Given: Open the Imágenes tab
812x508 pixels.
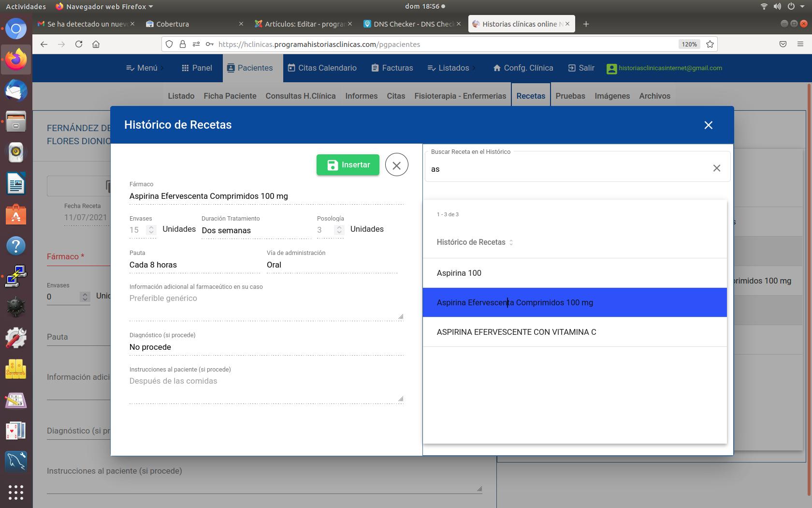Looking at the screenshot, I should click(612, 96).
